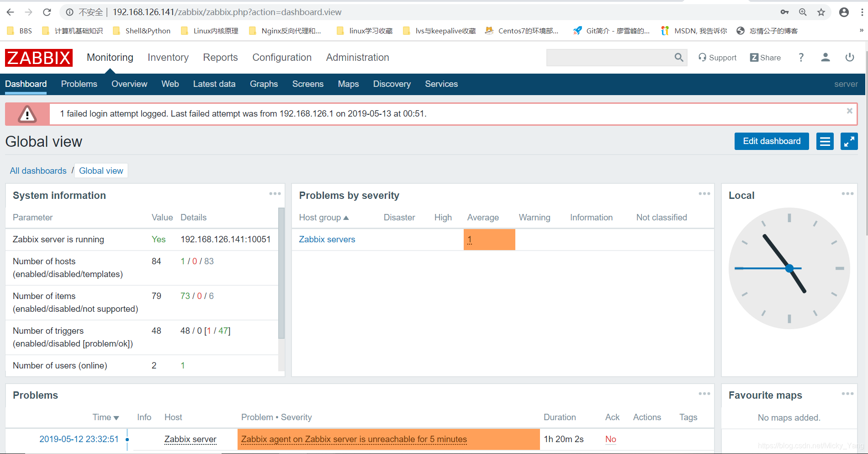Click the Edit dashboard button
868x454 pixels.
tap(772, 141)
